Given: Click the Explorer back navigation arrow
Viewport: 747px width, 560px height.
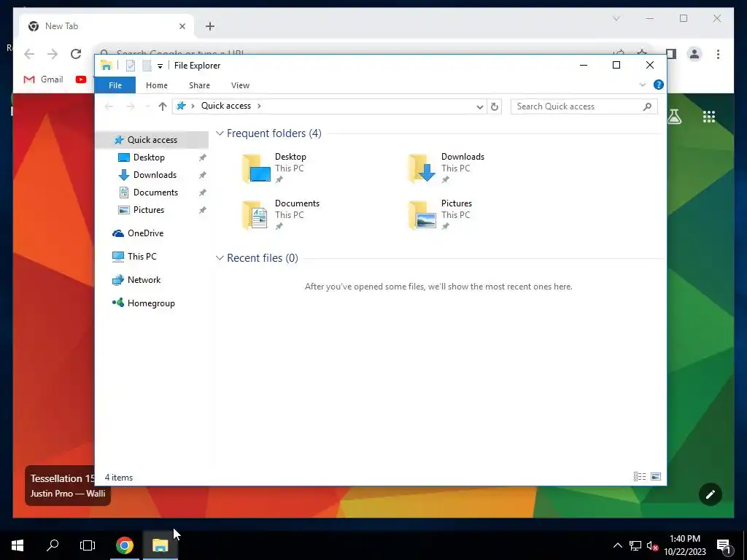Looking at the screenshot, I should [109, 106].
